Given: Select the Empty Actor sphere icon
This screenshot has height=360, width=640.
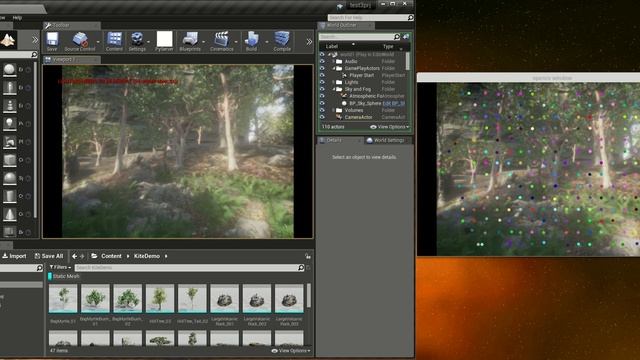Looking at the screenshot, I should tap(9, 70).
